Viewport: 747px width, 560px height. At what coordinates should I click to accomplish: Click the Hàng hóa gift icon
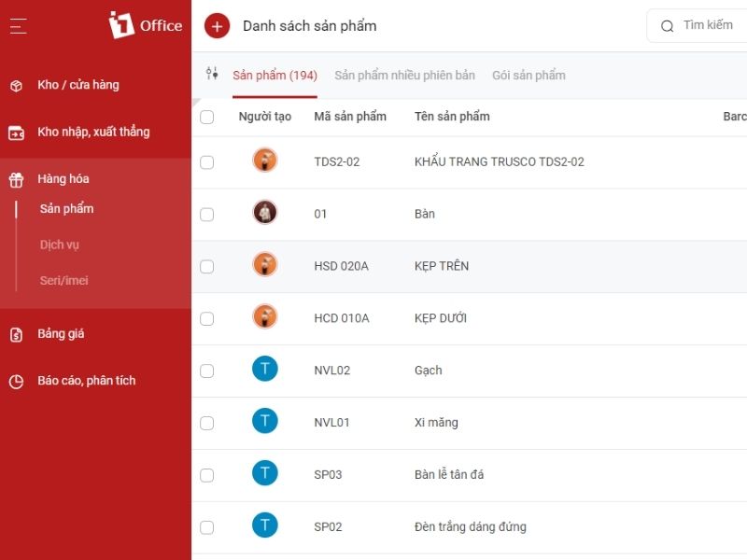pos(16,179)
